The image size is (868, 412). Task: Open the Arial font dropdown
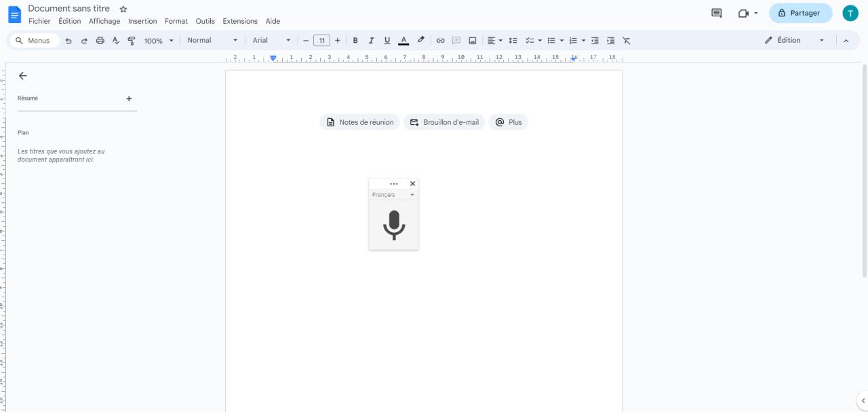click(269, 40)
